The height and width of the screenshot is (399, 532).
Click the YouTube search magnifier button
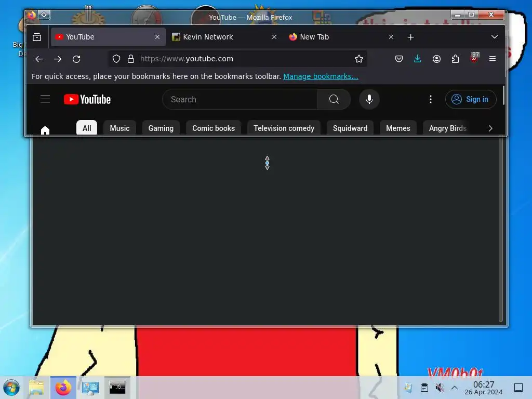(334, 99)
